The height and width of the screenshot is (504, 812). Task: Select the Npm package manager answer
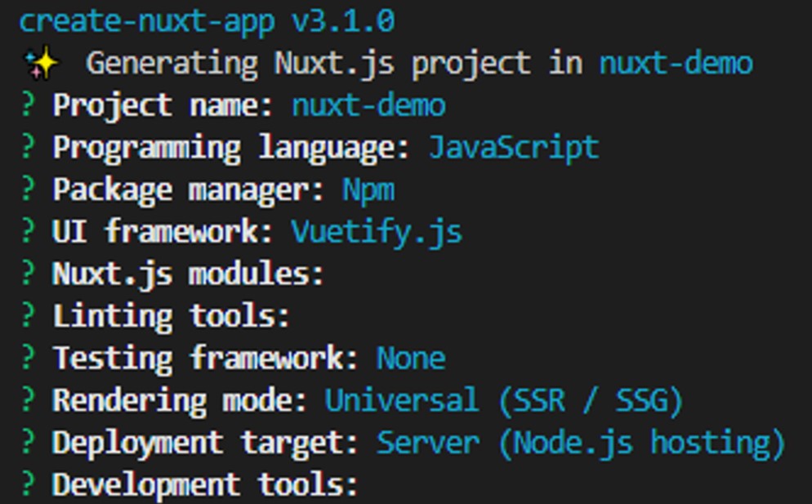pos(368,189)
